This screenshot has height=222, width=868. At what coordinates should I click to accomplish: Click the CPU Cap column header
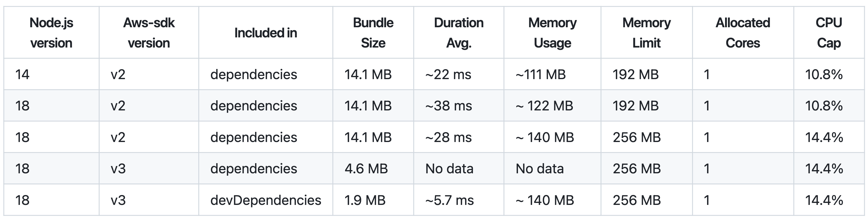point(829,33)
